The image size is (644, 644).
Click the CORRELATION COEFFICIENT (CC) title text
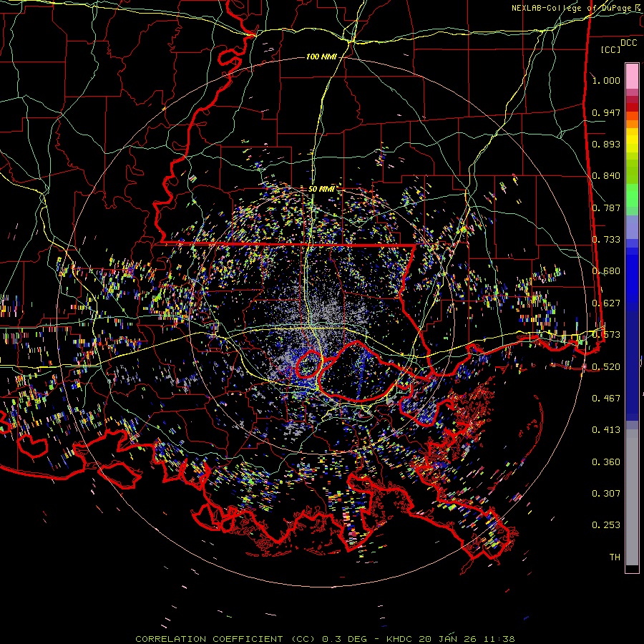[x=225, y=639]
